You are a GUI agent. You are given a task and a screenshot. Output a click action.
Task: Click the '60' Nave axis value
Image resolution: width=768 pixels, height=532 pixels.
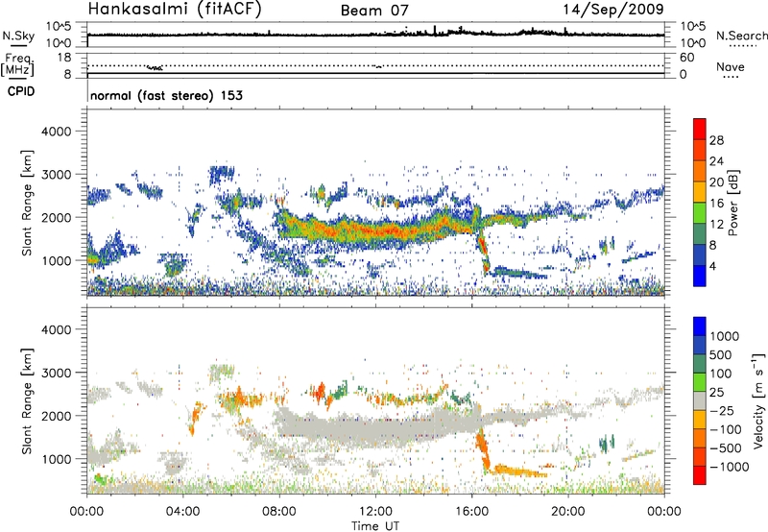click(x=686, y=58)
